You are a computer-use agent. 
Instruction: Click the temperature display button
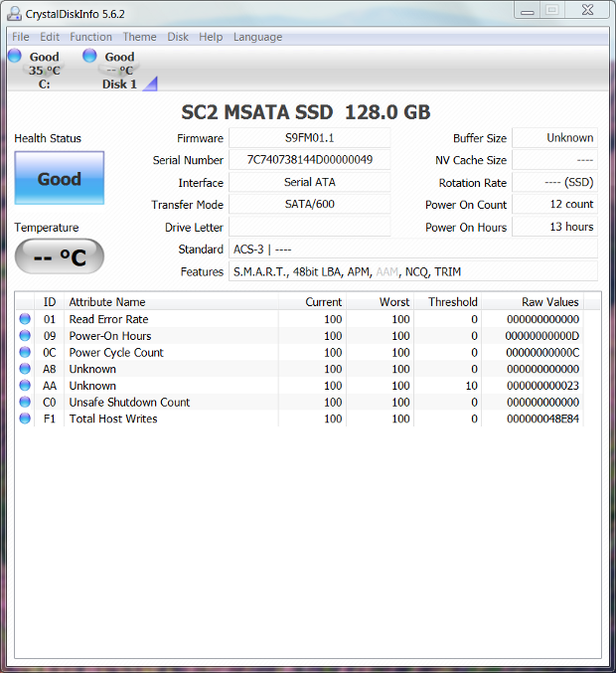60,257
